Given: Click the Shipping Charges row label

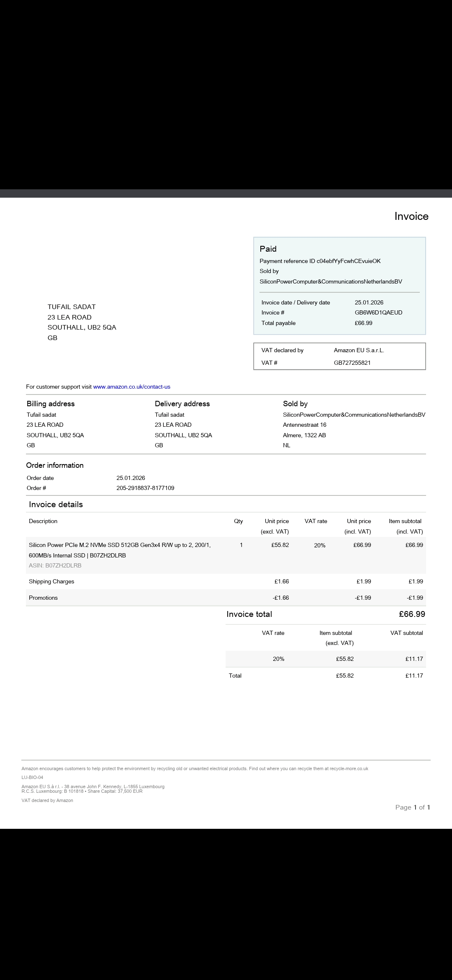Looking at the screenshot, I should 51,581.
